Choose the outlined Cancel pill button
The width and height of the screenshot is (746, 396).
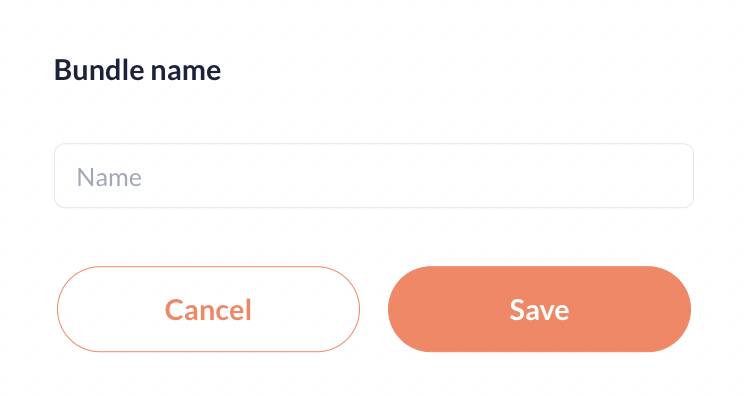[x=208, y=309]
